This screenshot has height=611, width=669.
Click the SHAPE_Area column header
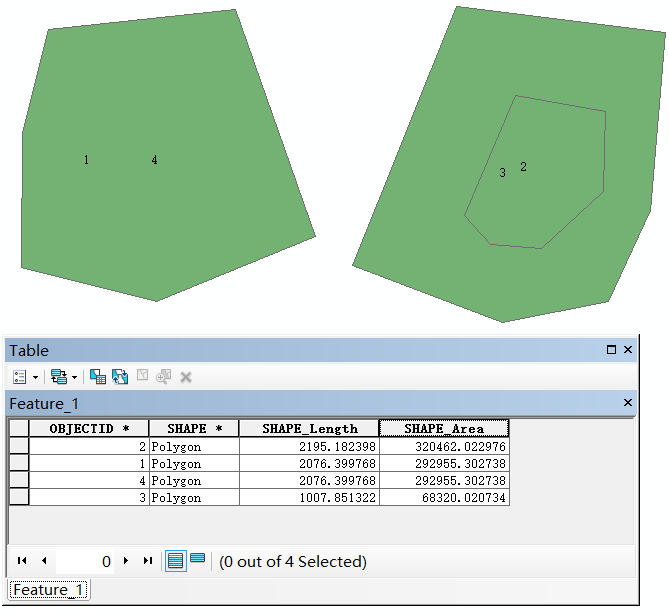point(444,428)
